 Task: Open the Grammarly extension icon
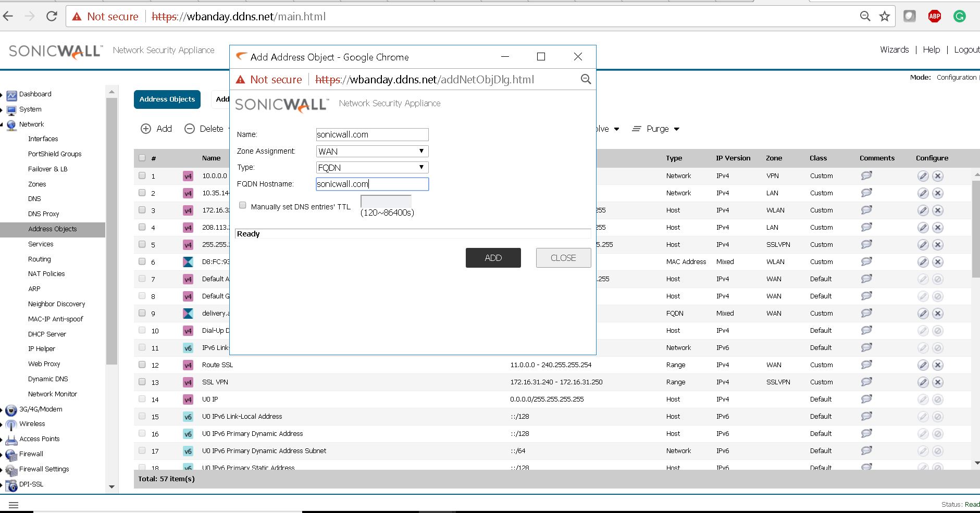(x=960, y=16)
